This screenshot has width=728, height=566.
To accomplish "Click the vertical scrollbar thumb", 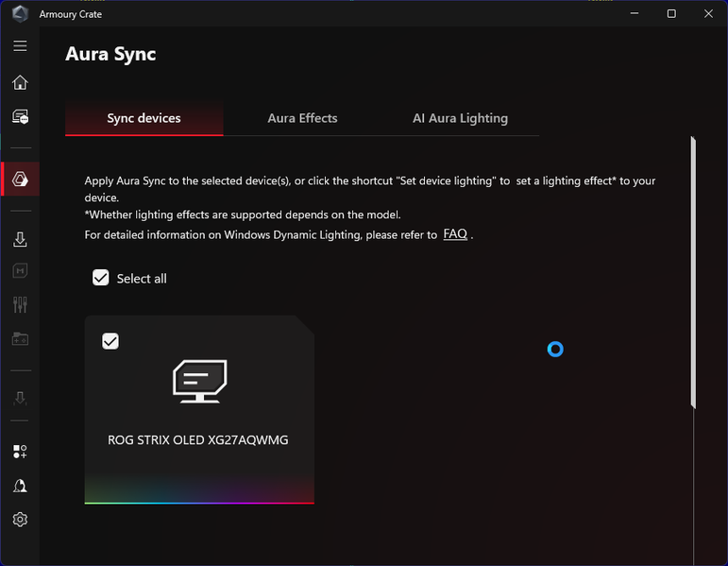I will [693, 273].
